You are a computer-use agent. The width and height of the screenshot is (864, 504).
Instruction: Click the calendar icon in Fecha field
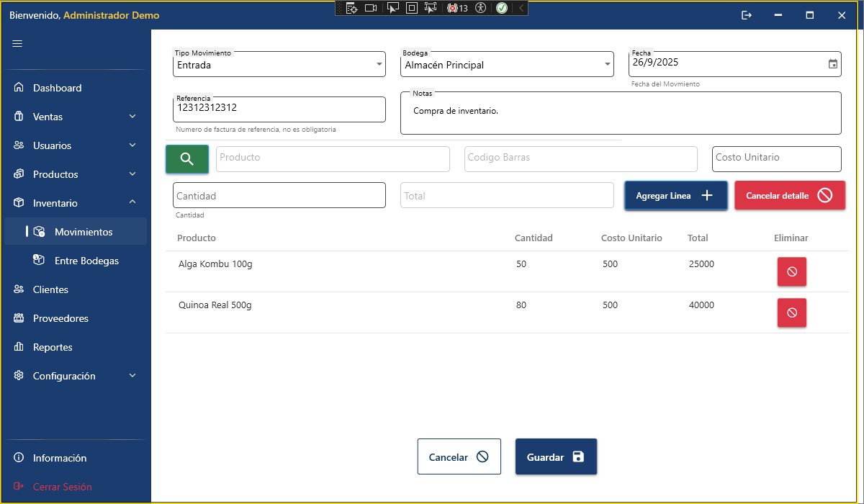click(x=832, y=64)
